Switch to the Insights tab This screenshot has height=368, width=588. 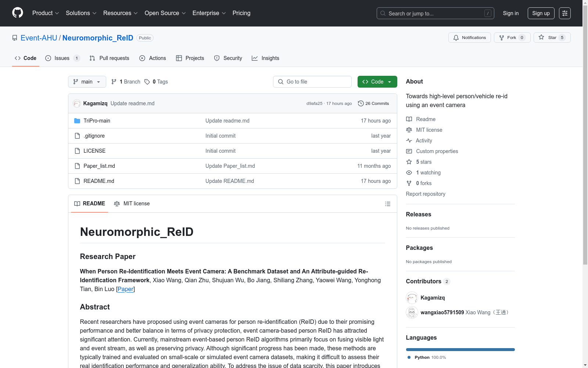(x=265, y=58)
